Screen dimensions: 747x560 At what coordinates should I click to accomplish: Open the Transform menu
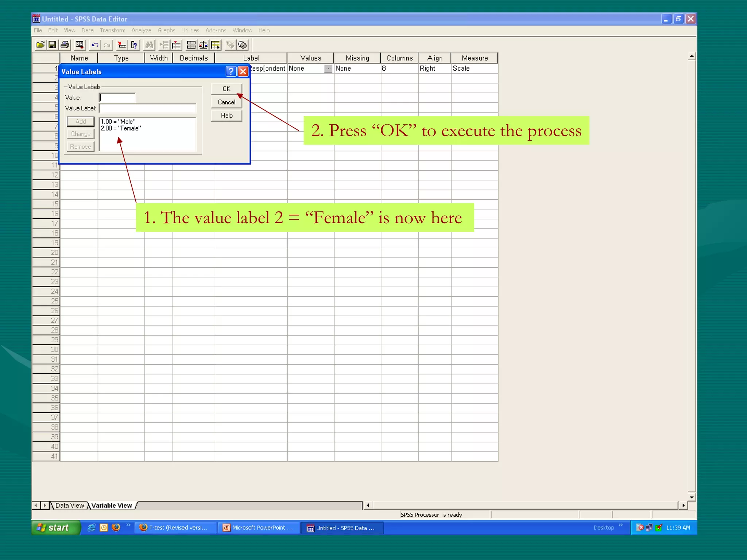click(x=112, y=30)
